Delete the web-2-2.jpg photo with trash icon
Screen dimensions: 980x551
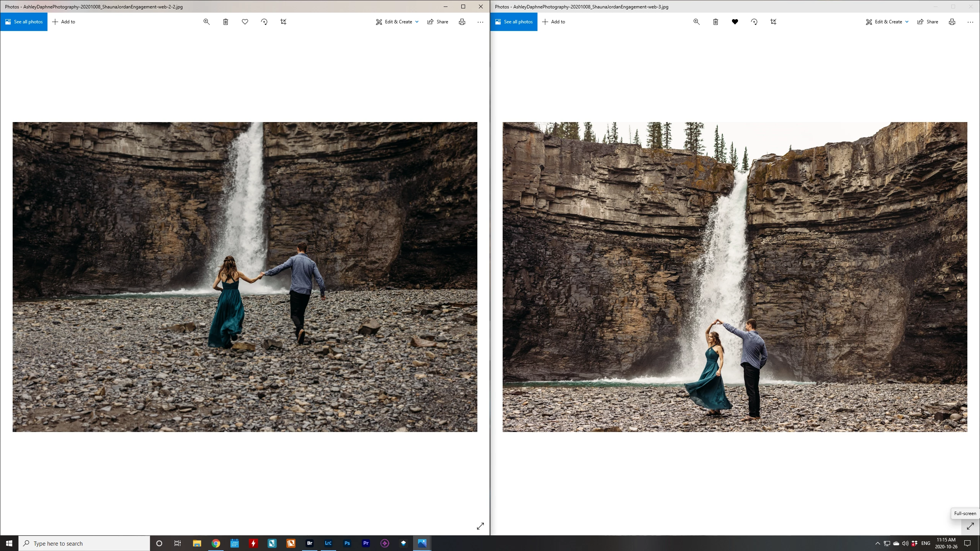pos(225,22)
